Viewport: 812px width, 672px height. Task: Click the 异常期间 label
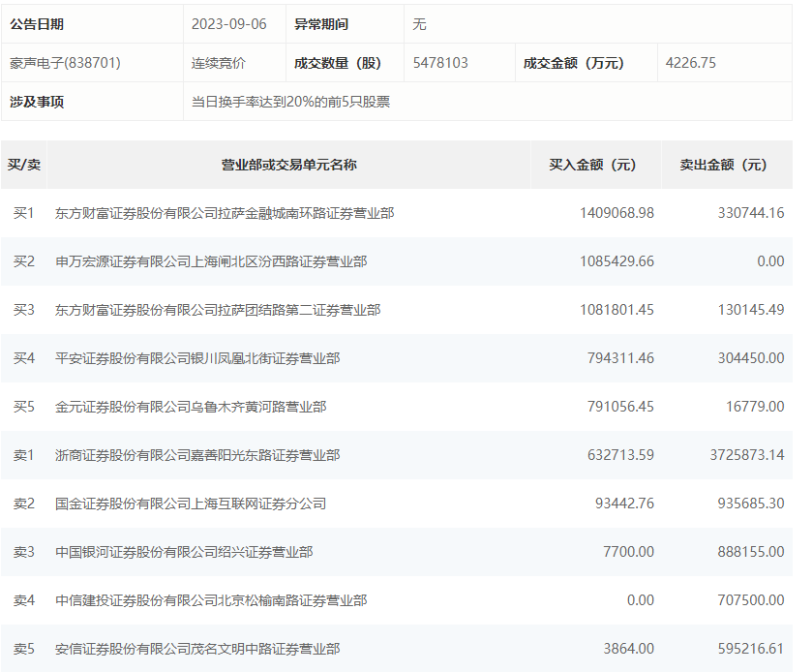point(321,24)
